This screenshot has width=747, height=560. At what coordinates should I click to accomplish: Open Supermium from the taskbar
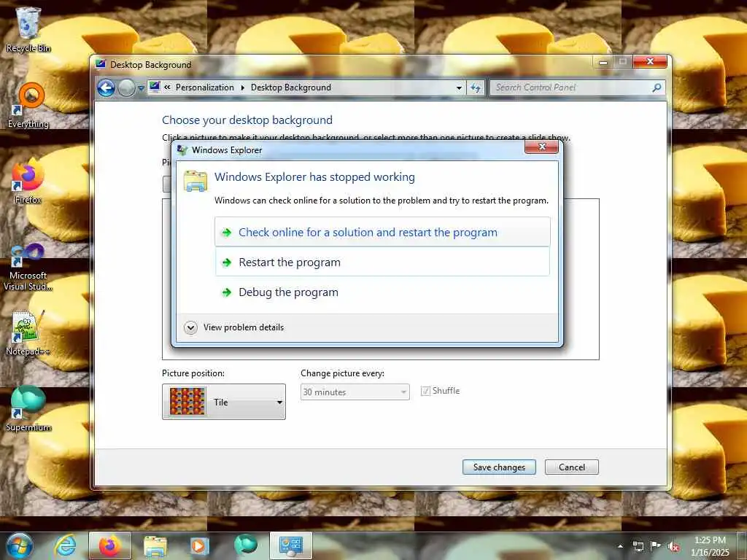click(x=245, y=545)
